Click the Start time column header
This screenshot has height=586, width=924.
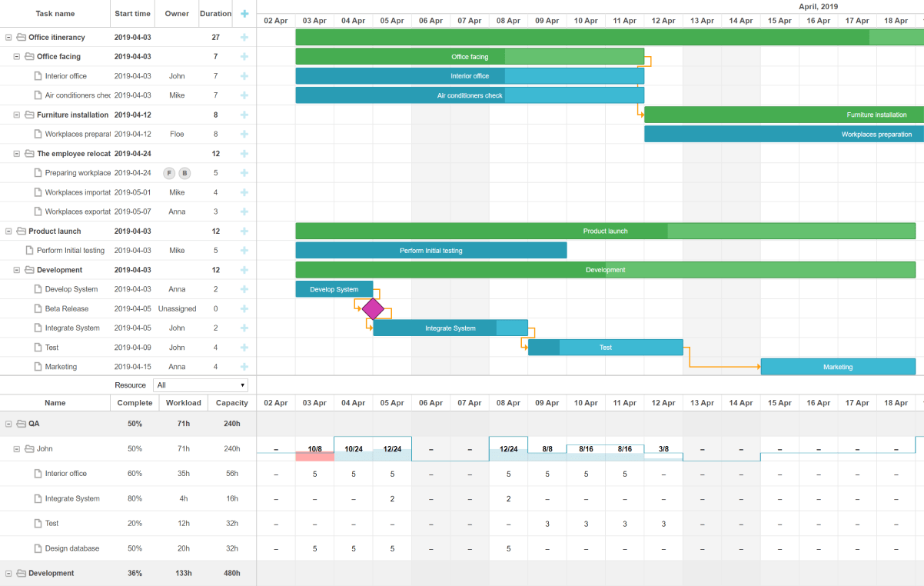pos(132,13)
